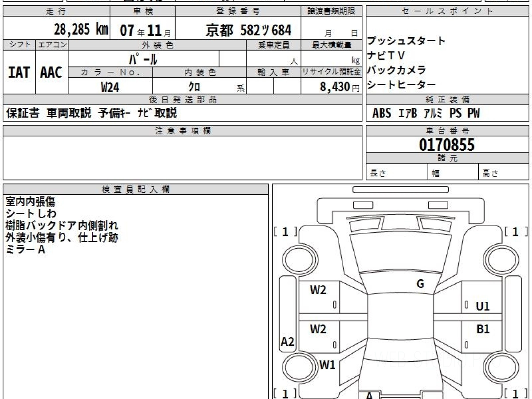Select the inspection date 07年11月
Viewport: 532px width, 399px height.
pyautogui.click(x=145, y=31)
